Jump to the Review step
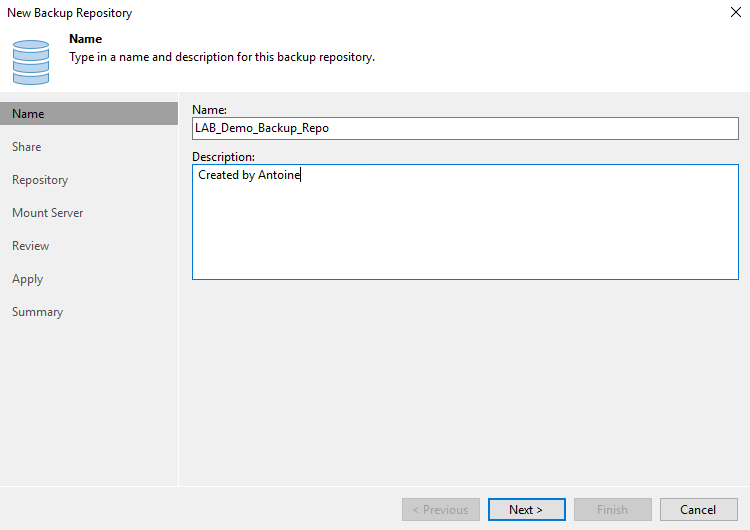750x530 pixels. pos(31,246)
